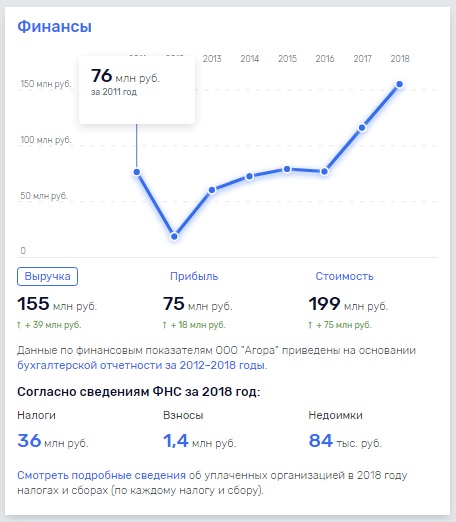
Task: Switch to the Прибыль tab
Action: [194, 276]
